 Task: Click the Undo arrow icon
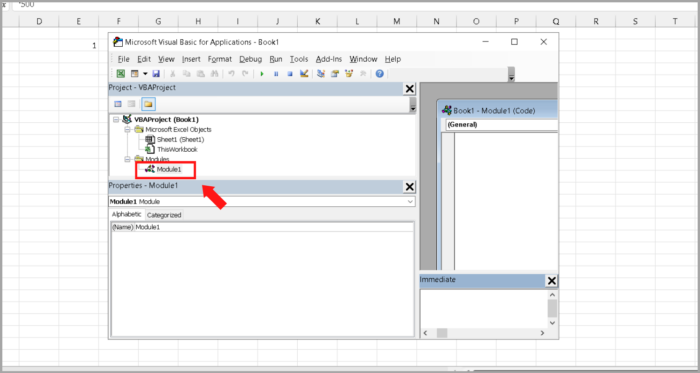231,74
